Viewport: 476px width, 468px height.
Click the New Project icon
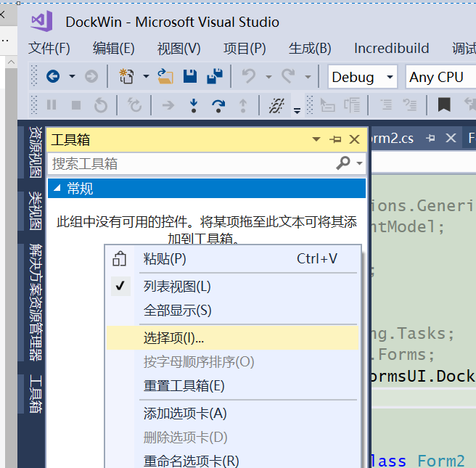[126, 76]
